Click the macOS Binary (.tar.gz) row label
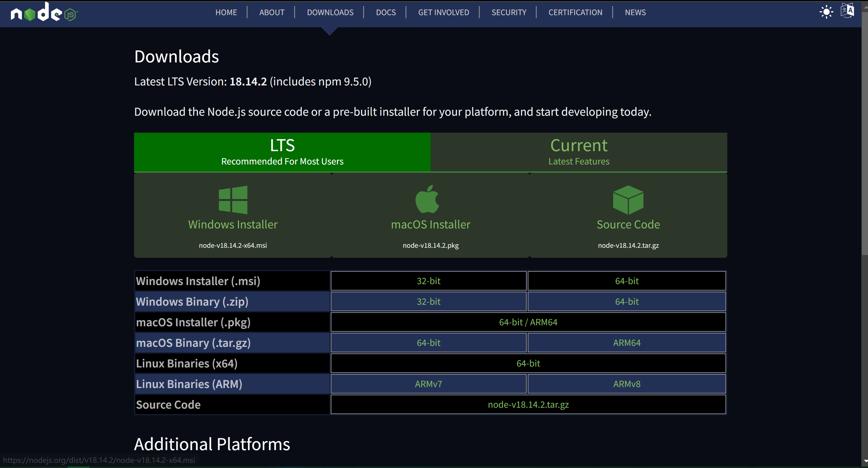This screenshot has width=868, height=468. (x=193, y=343)
